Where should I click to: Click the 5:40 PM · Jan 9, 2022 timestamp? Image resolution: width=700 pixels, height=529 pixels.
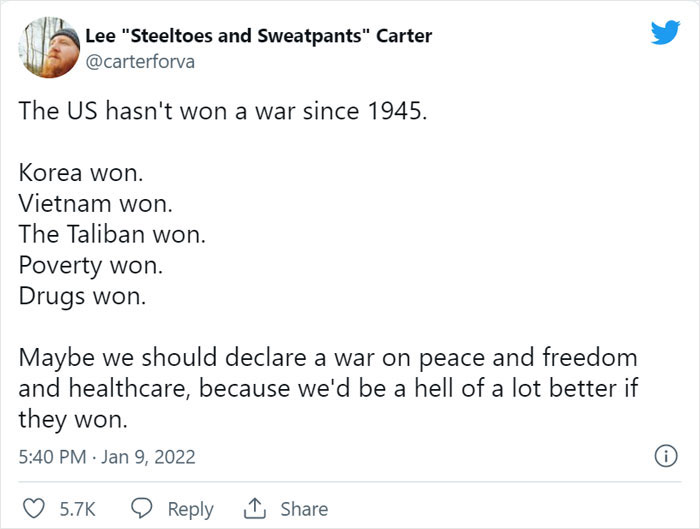click(107, 457)
